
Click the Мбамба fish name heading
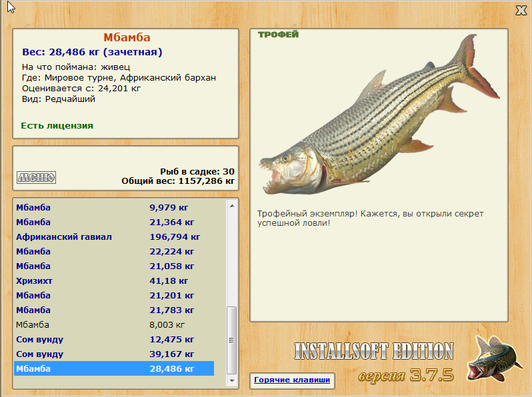tap(127, 37)
